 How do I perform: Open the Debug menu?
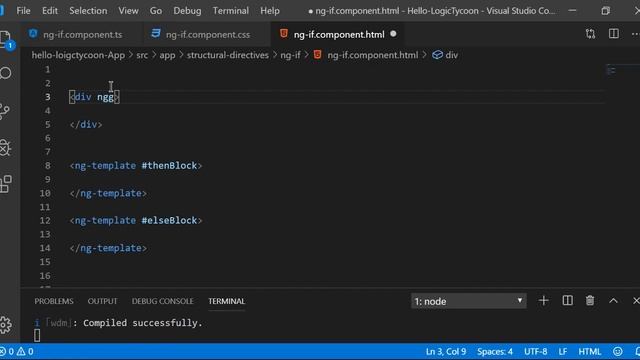coord(187,11)
